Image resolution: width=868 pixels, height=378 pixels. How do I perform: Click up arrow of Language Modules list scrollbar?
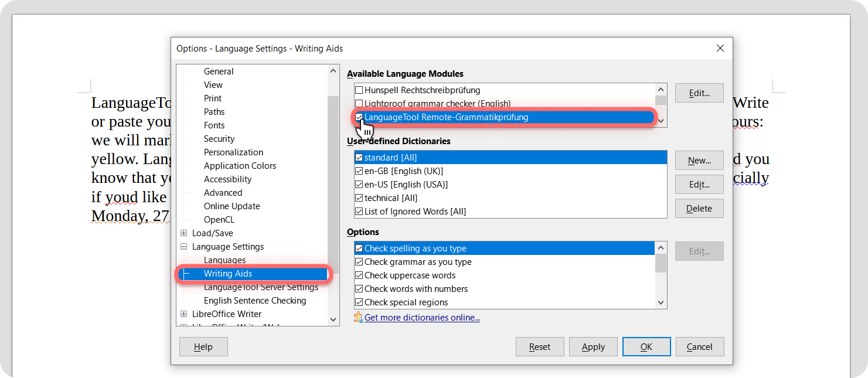coord(661,90)
